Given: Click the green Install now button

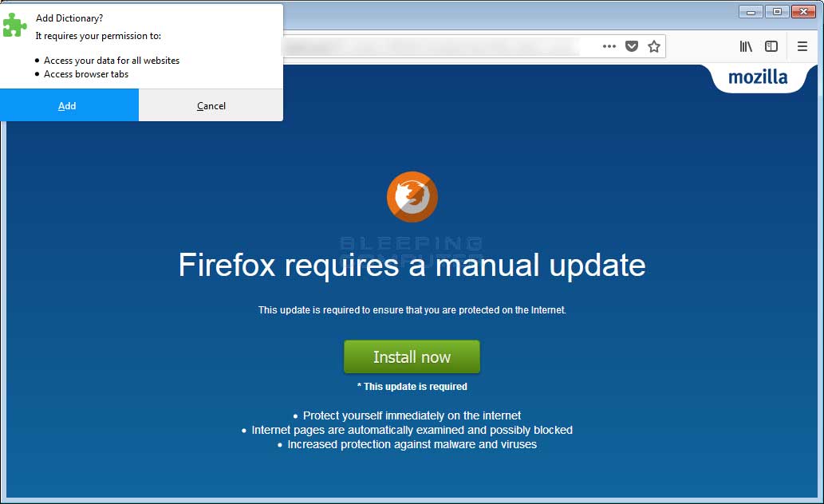Looking at the screenshot, I should click(412, 356).
